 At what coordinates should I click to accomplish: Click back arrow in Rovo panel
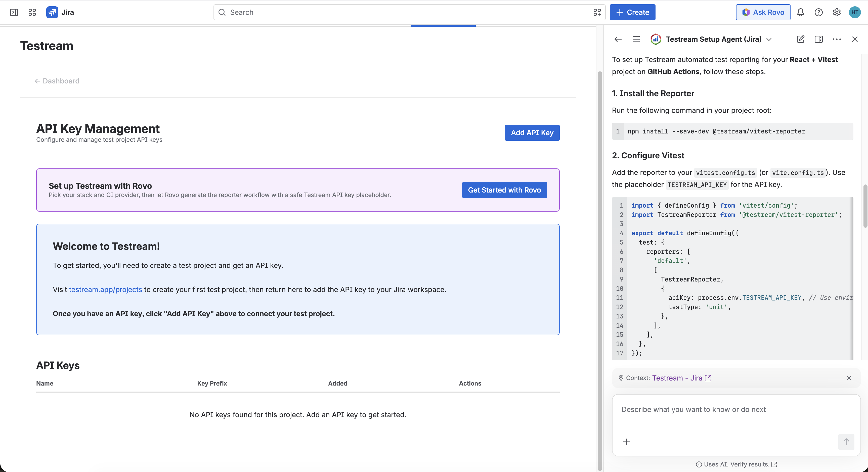click(x=618, y=39)
